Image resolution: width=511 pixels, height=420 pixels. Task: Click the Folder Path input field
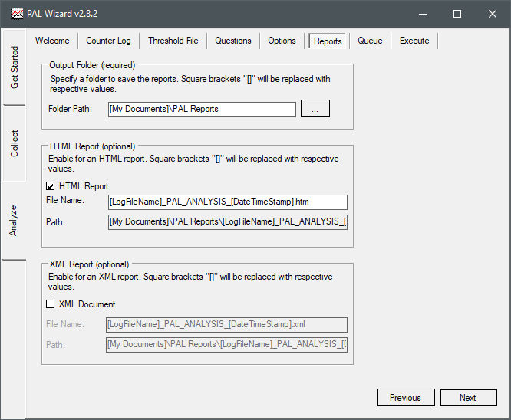point(202,109)
